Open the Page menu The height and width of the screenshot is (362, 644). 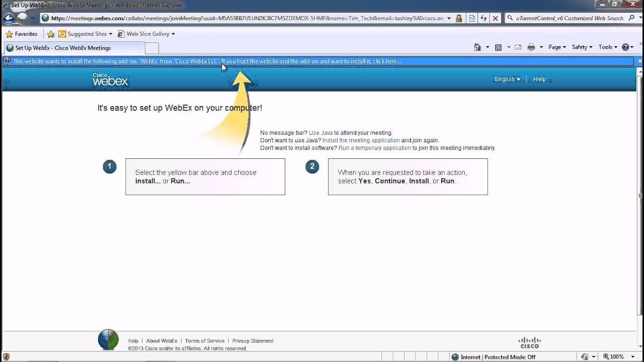(557, 47)
